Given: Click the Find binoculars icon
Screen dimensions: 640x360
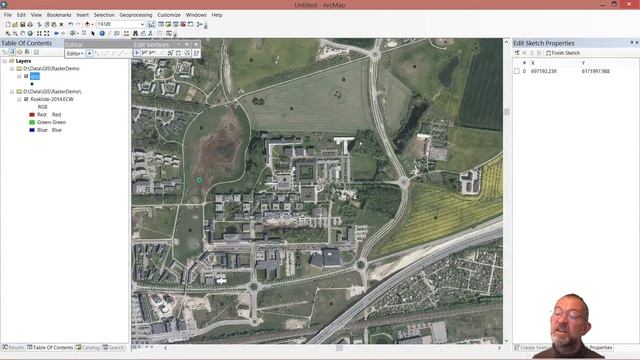Looking at the screenshot, I should 135,33.
